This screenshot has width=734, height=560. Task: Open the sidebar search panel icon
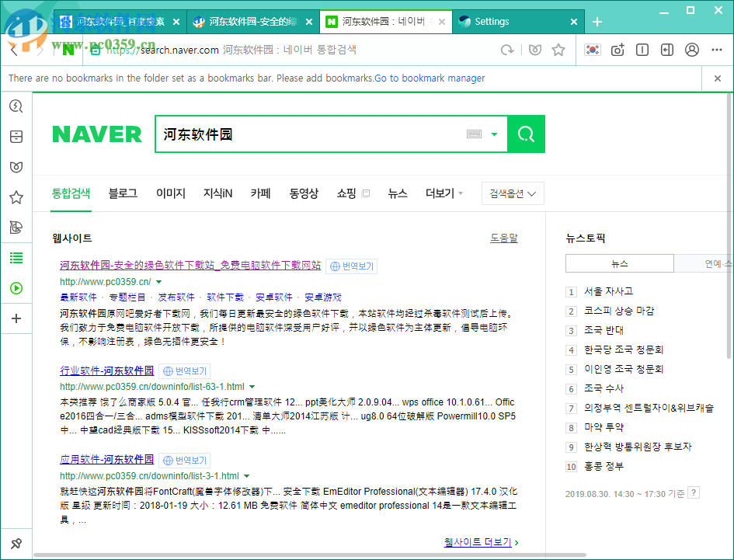coord(16,106)
